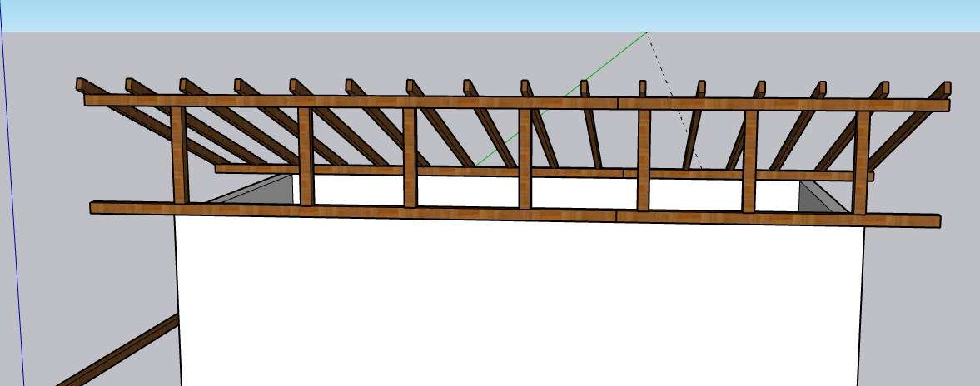Viewport: 980px width, 386px height.
Task: Select the large white wall face
Action: coord(516,299)
